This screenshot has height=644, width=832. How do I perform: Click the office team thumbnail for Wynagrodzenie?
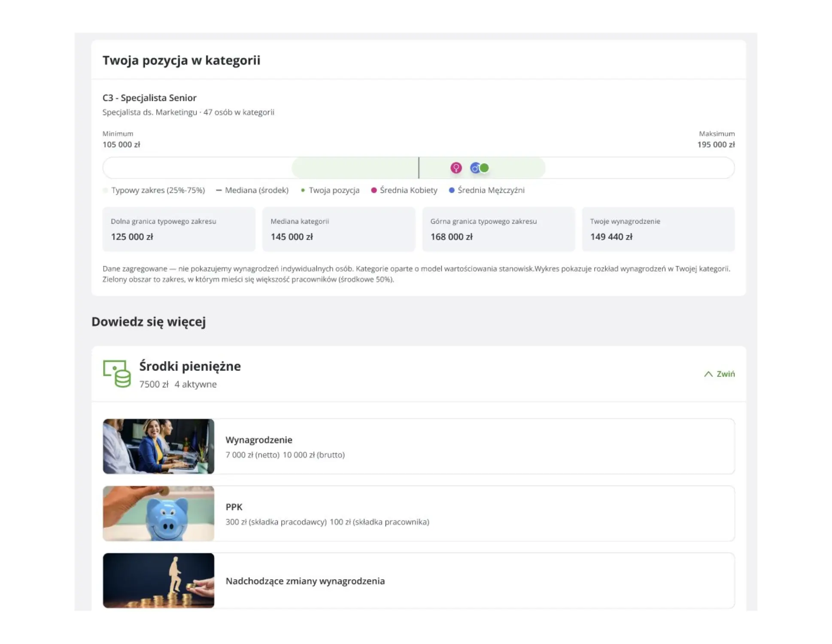point(158,447)
